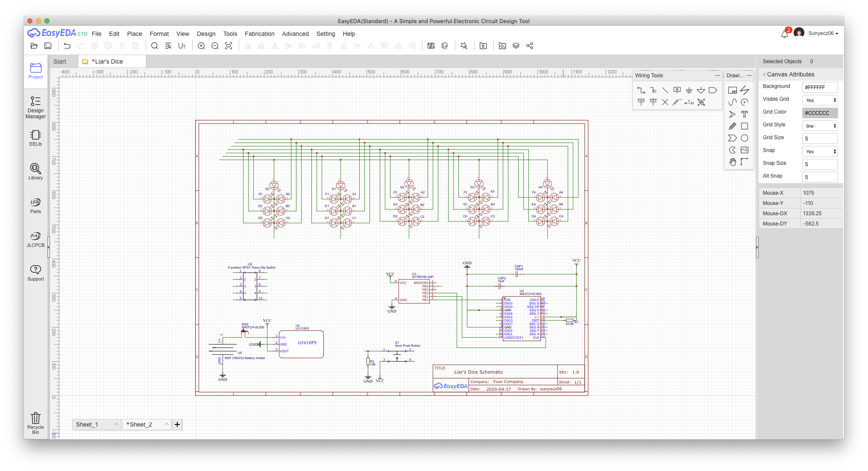Choose the Ellipse drawing tool
Image resolution: width=868 pixels, height=471 pixels.
744,138
